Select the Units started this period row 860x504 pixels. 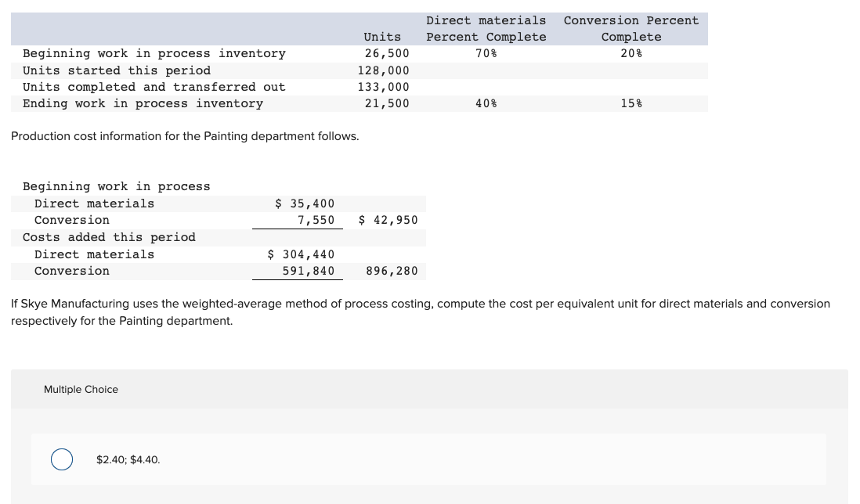coord(116,70)
